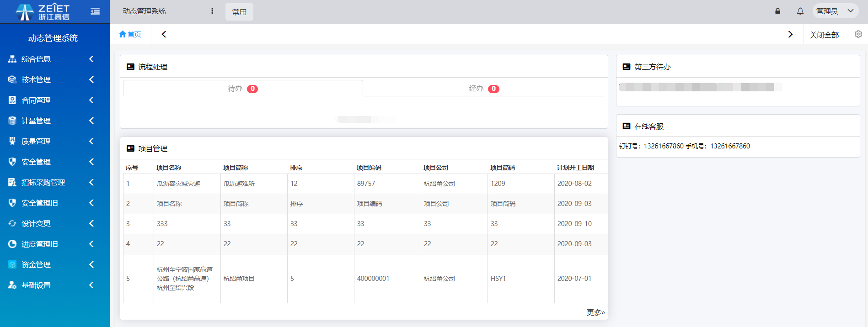
Task: Open the 更多» link under project table
Action: pyautogui.click(x=595, y=312)
